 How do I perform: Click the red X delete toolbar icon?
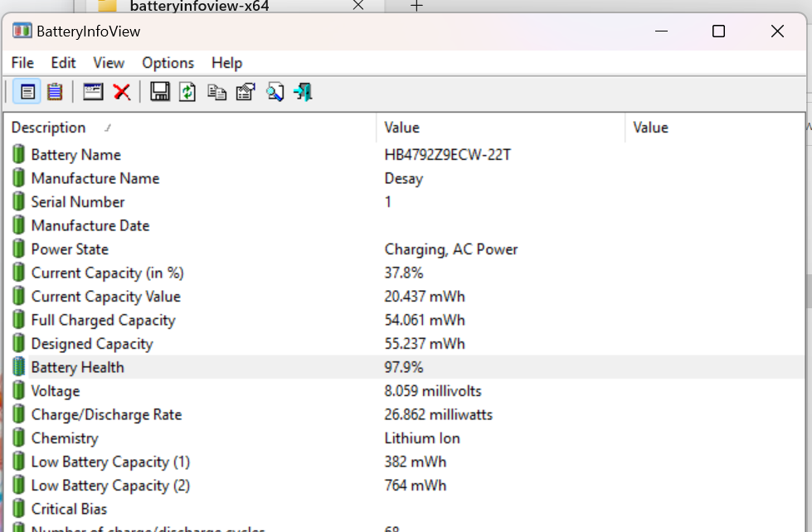tap(122, 92)
